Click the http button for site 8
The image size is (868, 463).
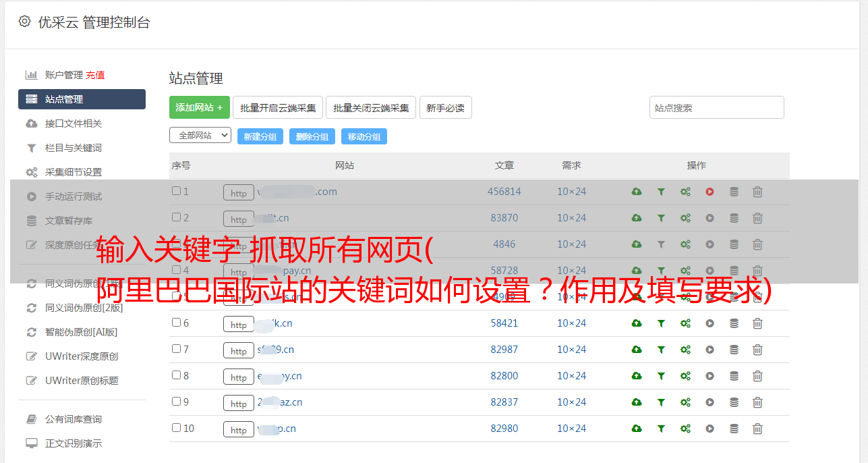[239, 377]
